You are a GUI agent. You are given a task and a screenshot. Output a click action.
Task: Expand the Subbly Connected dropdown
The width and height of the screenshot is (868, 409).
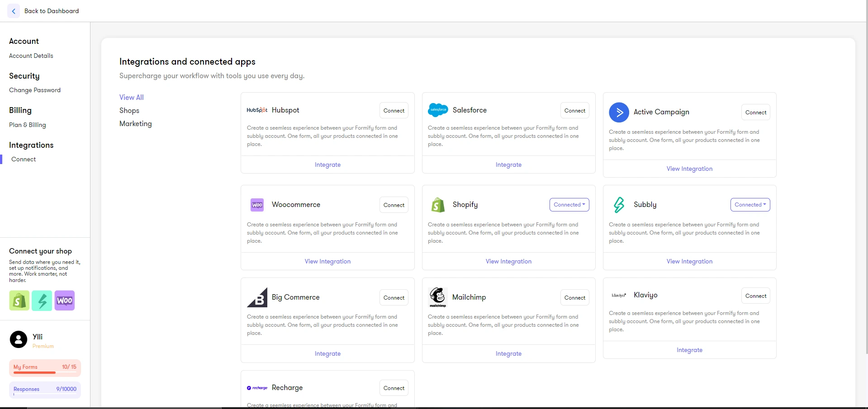tap(750, 205)
